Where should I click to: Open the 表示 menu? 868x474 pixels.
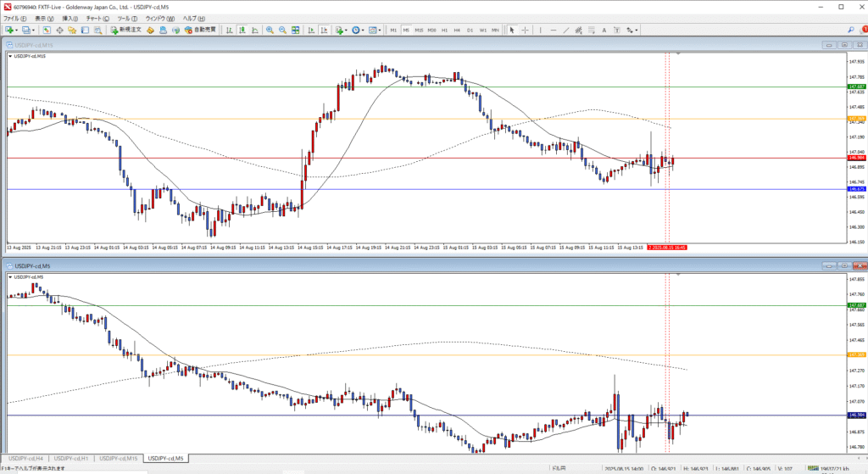[44, 19]
